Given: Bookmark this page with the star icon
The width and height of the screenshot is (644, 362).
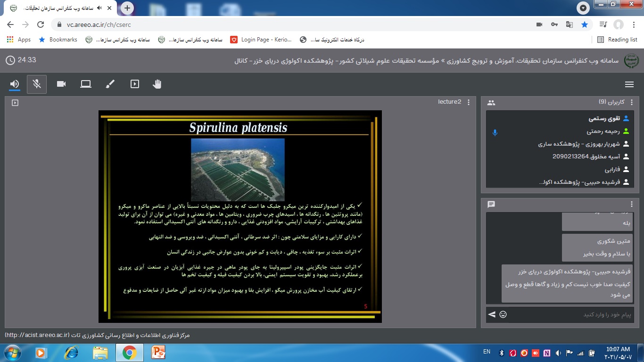Looking at the screenshot, I should pyautogui.click(x=585, y=25).
